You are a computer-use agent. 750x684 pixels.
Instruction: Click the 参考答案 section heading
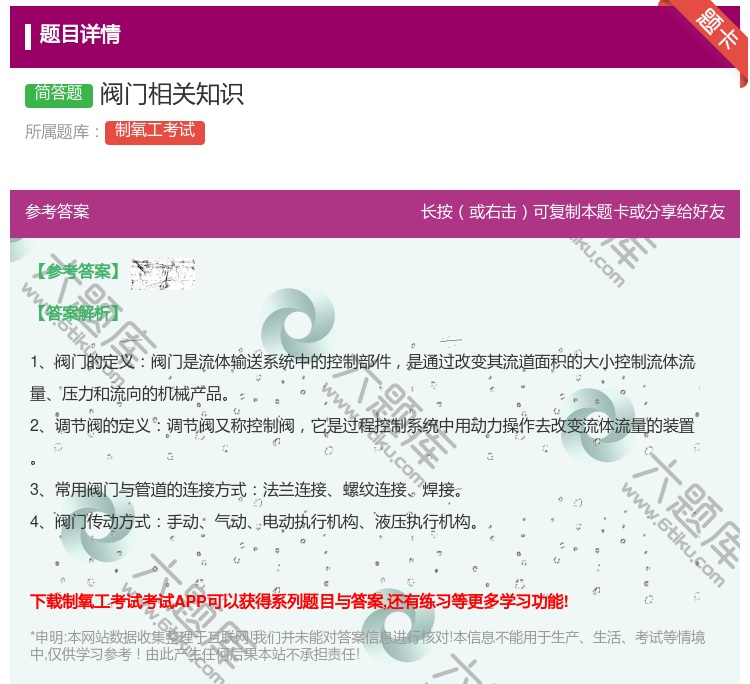(57, 212)
